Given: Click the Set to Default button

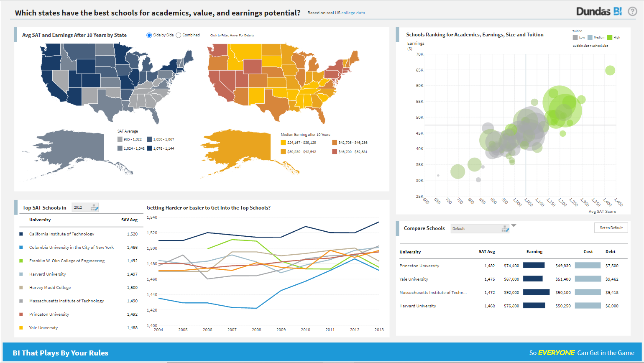Looking at the screenshot, I should click(611, 228).
